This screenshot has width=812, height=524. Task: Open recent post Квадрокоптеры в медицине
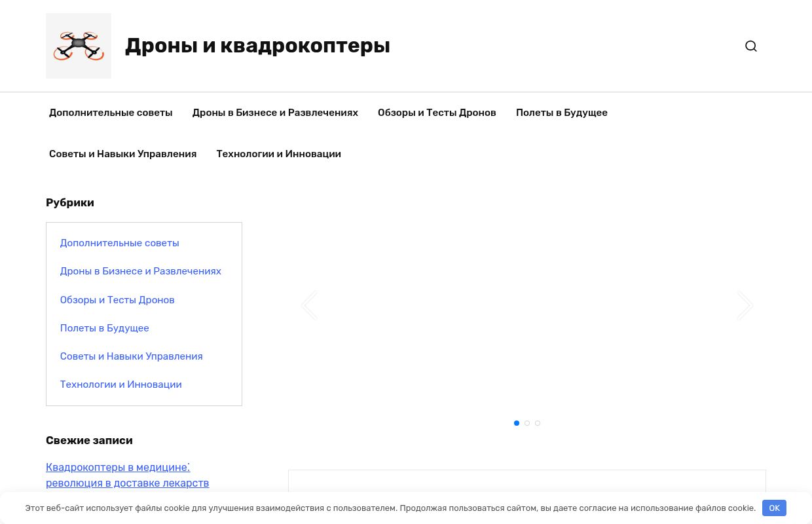128,475
